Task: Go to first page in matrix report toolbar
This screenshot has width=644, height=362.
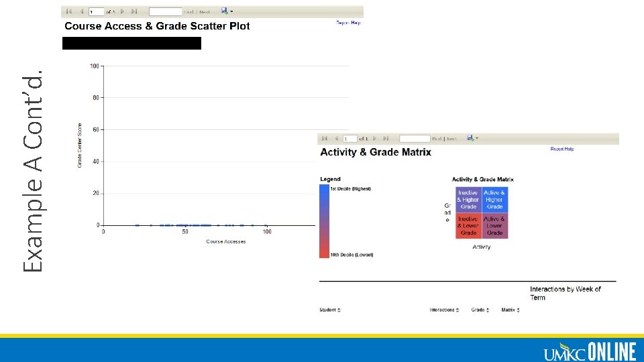Action: point(325,138)
